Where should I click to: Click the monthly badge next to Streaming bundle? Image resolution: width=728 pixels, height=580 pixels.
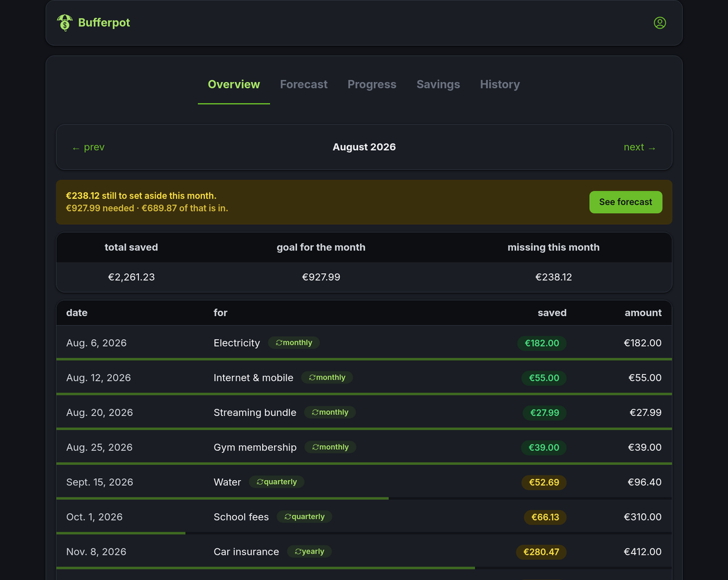(330, 413)
